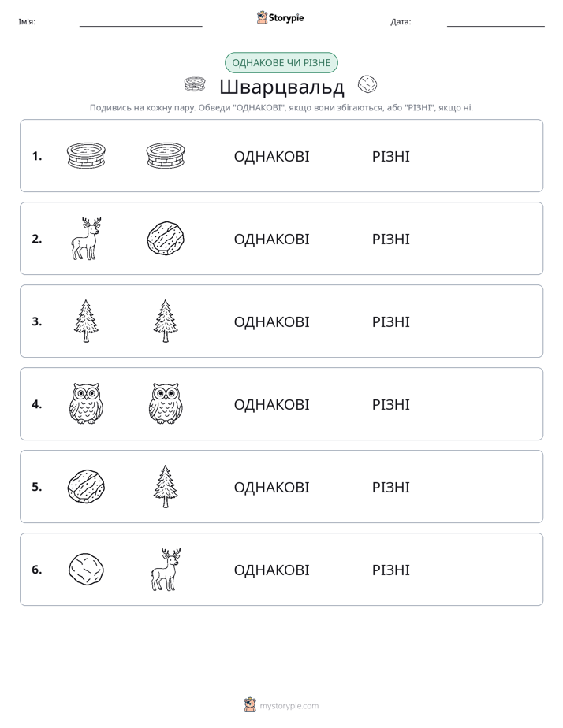Image resolution: width=563 pixels, height=728 pixels.
Task: Choose ОДНАКОВІ for pair 4
Action: point(271,404)
